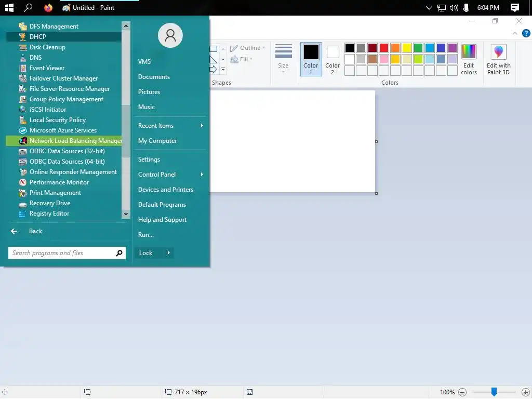Select Color 2 in Paint
This screenshot has height=399, width=532.
332,59
